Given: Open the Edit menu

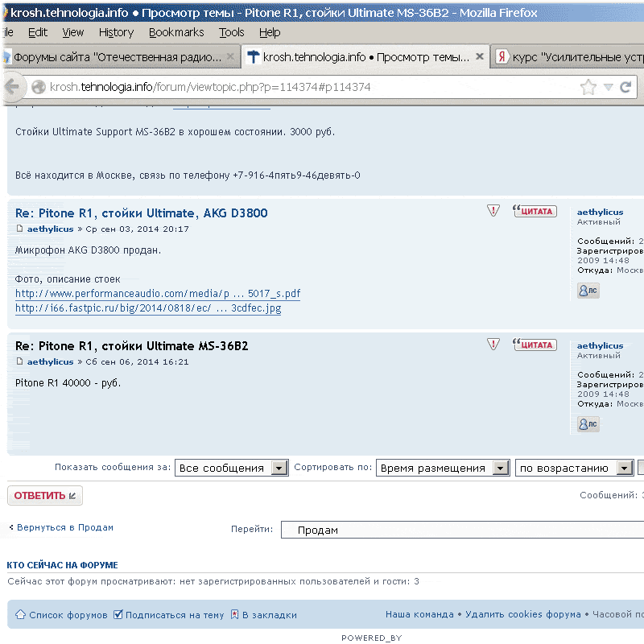Looking at the screenshot, I should 37,32.
